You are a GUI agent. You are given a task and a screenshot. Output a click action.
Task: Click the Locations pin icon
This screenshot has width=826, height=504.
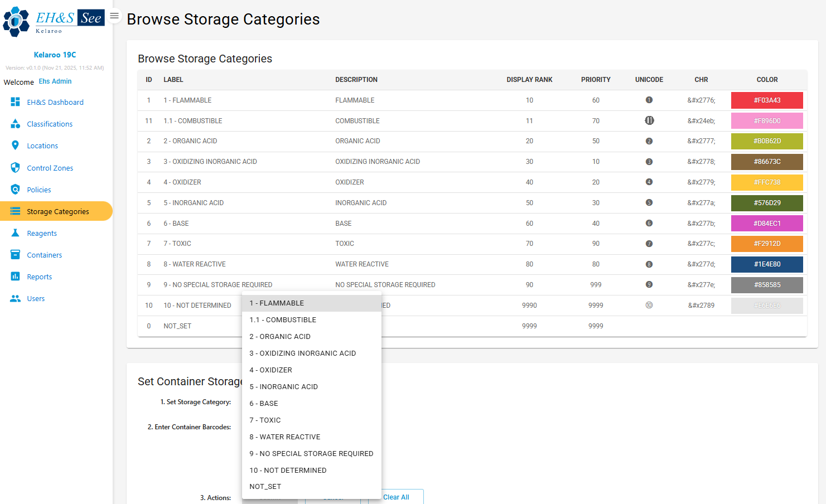(15, 146)
